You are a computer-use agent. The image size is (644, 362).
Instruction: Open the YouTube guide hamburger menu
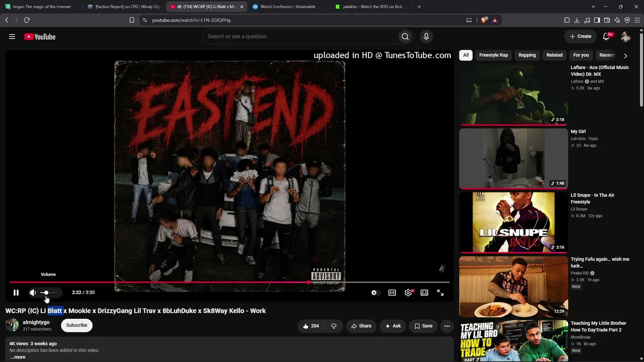pos(12,37)
